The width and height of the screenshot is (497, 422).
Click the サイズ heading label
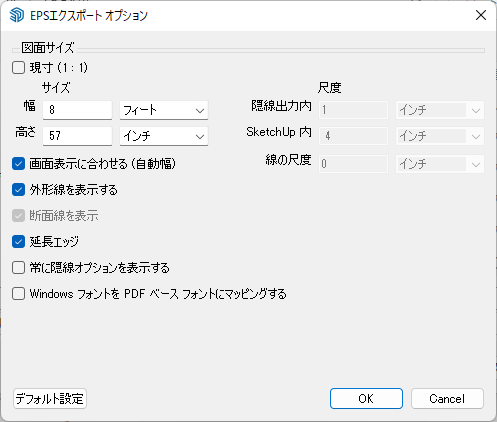[x=56, y=88]
